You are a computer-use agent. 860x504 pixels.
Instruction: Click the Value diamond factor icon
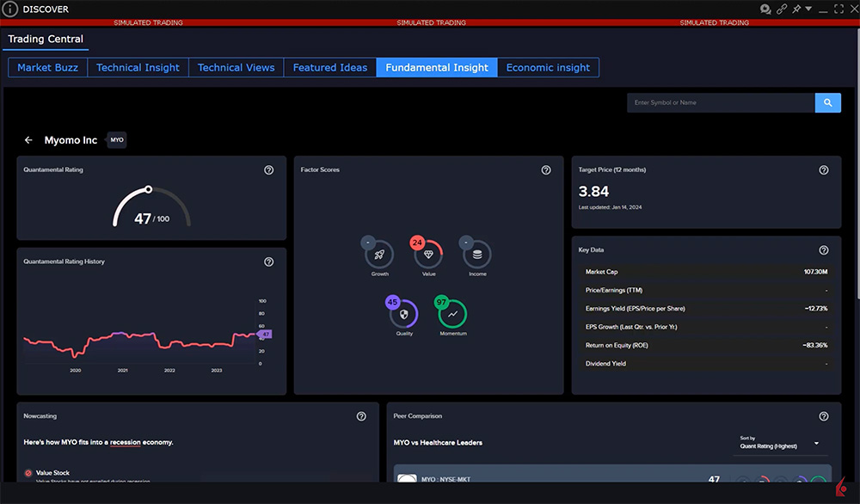pos(428,255)
